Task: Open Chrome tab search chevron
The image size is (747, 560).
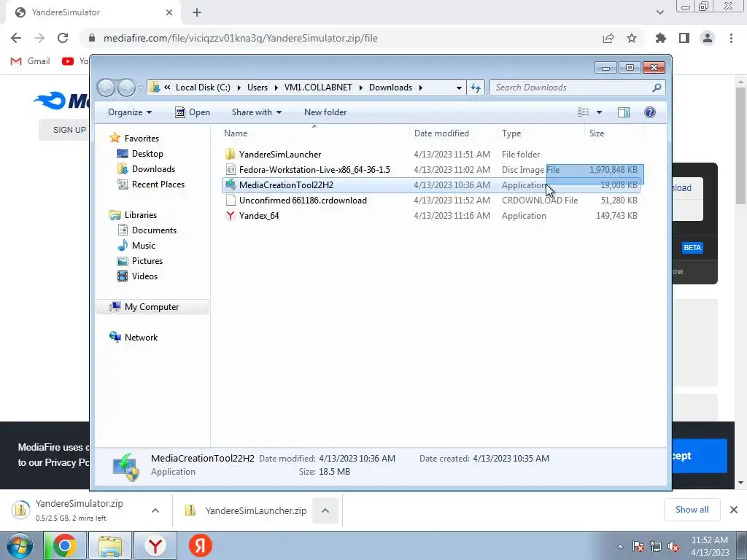Action: coord(659,12)
